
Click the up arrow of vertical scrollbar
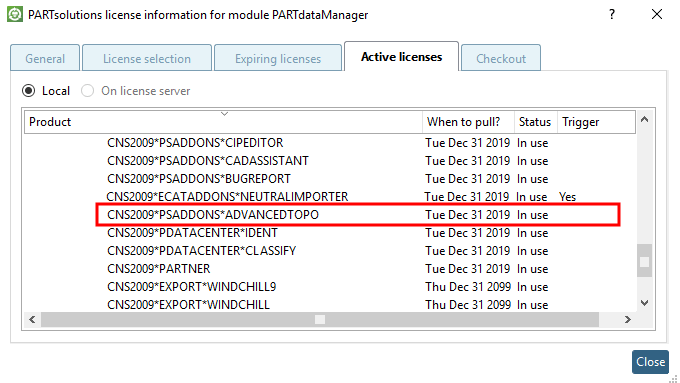pyautogui.click(x=644, y=119)
